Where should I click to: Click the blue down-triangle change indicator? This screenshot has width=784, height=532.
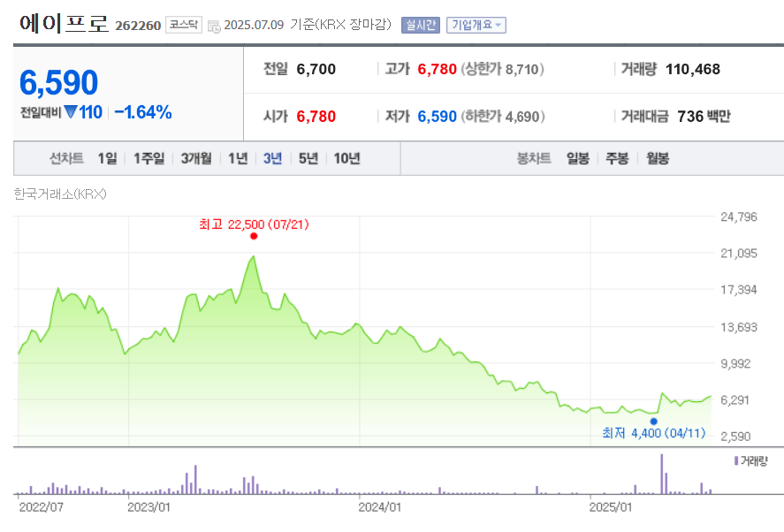[x=71, y=112]
